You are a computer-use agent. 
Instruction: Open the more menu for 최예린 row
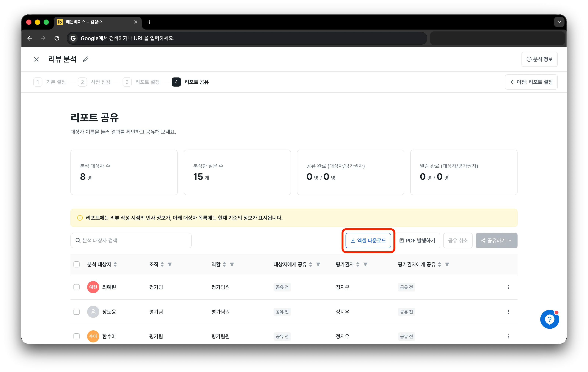pos(508,287)
